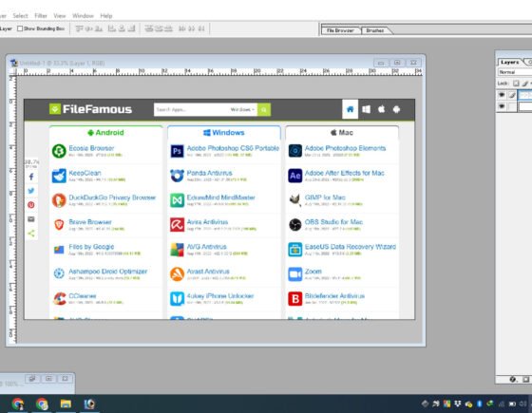
Task: Hide the top layer with its eye icon
Action: pyautogui.click(x=502, y=95)
